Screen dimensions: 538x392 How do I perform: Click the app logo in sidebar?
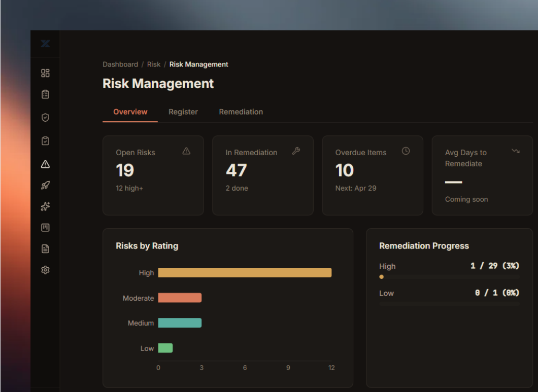[x=45, y=44]
